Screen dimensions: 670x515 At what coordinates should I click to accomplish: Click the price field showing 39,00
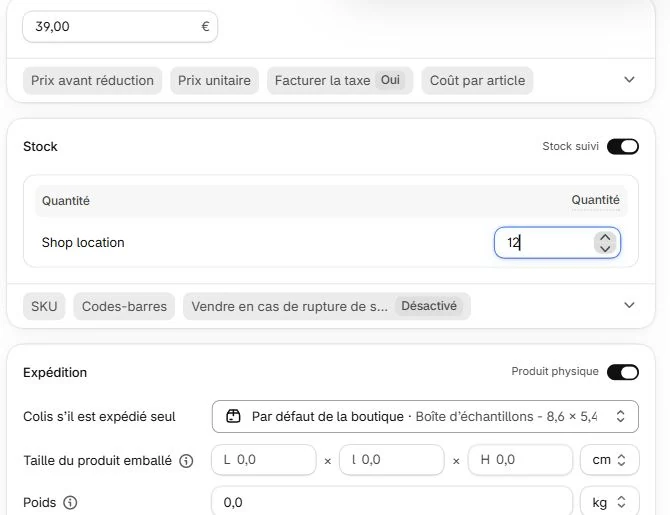tap(120, 27)
